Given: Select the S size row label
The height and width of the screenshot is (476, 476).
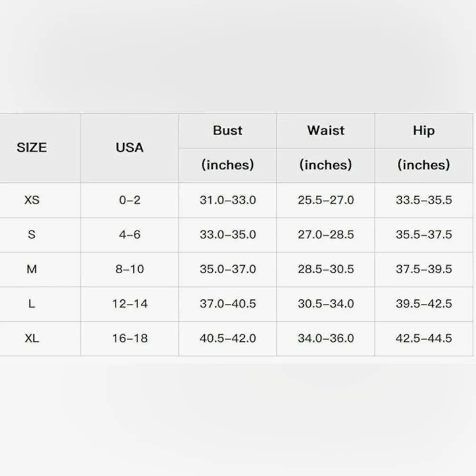Looking at the screenshot, I should tap(32, 235).
